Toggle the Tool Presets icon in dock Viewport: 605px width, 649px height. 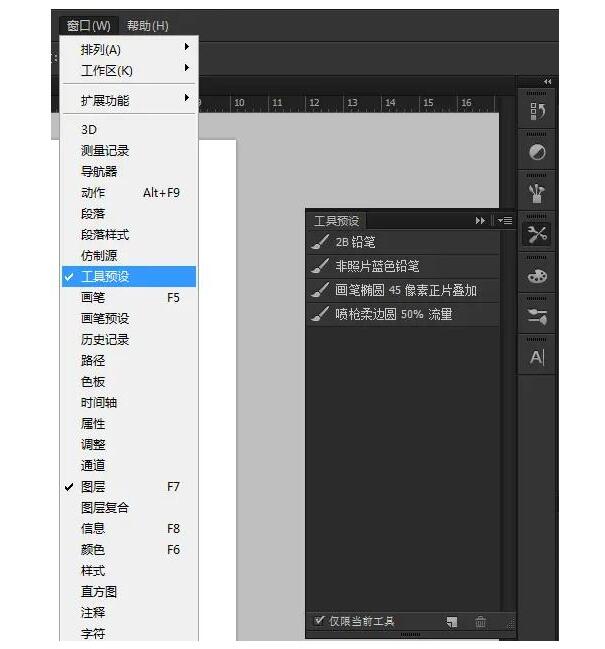coord(537,234)
